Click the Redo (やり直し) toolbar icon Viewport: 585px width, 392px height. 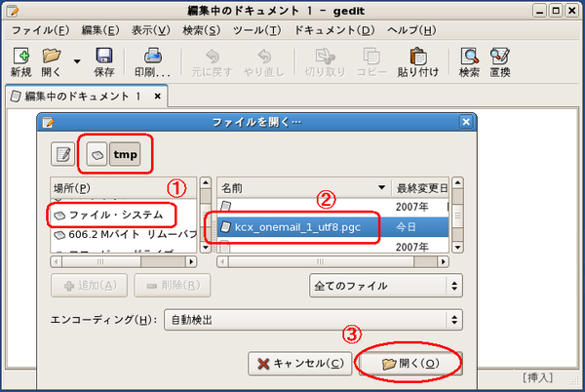[264, 57]
